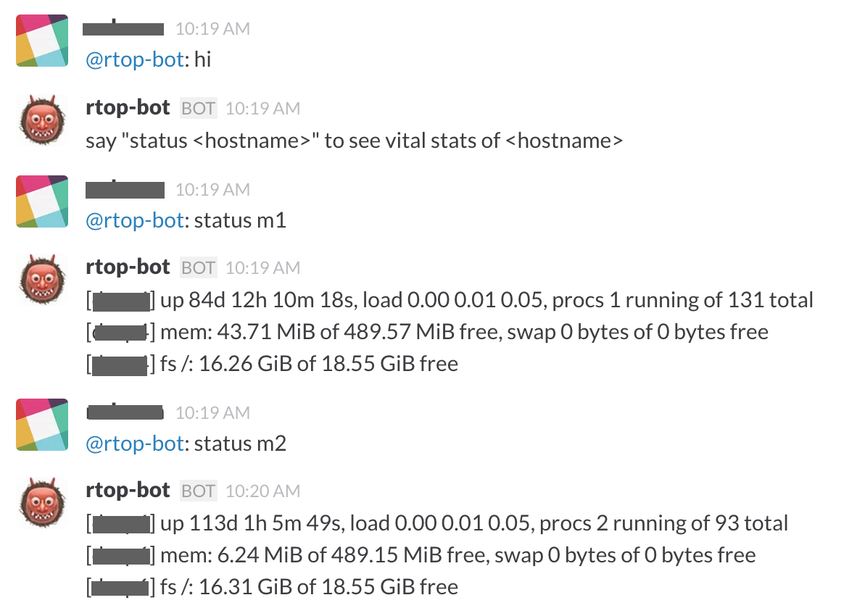Click the BOT badge on the help reply
Screen dimensions: 857x616
(199, 108)
